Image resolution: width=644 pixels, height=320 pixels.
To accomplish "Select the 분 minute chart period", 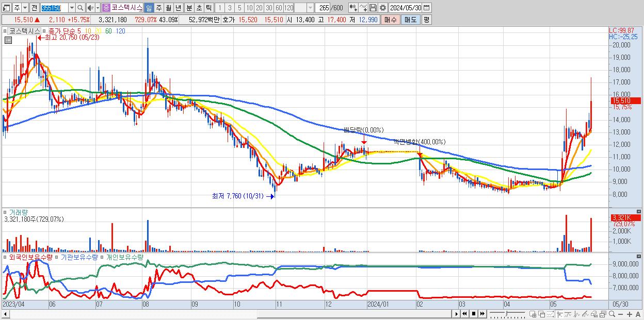I will click(189, 8).
